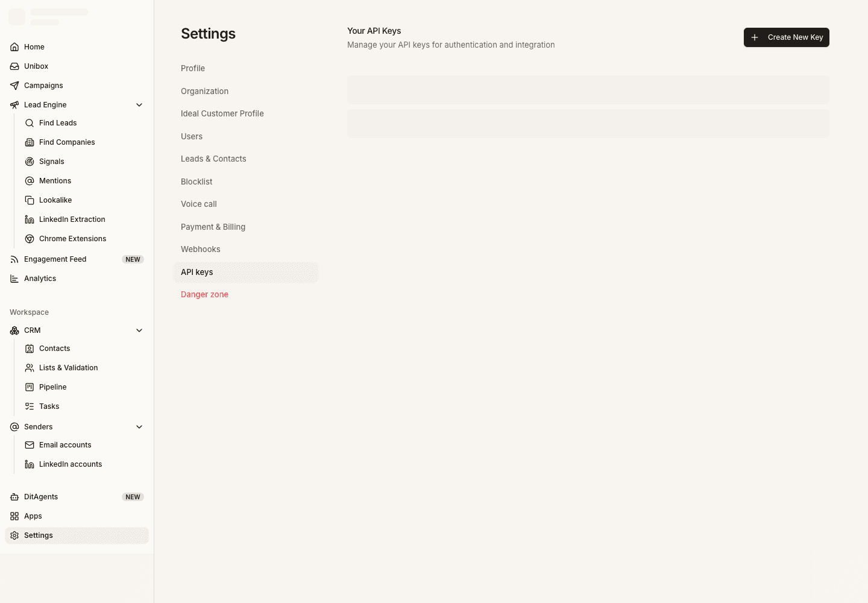Click the NEW badge beside Engagement Feed

point(133,259)
